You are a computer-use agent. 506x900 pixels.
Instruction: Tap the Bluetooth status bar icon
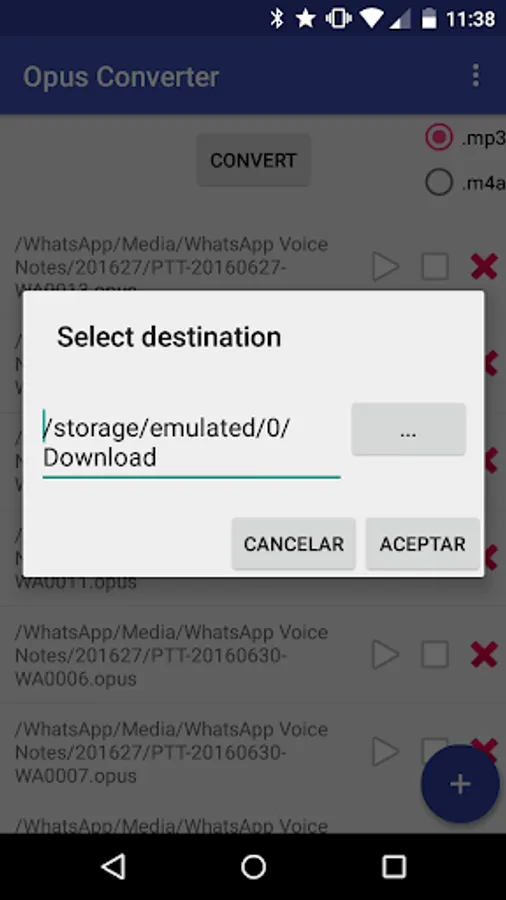tap(277, 19)
